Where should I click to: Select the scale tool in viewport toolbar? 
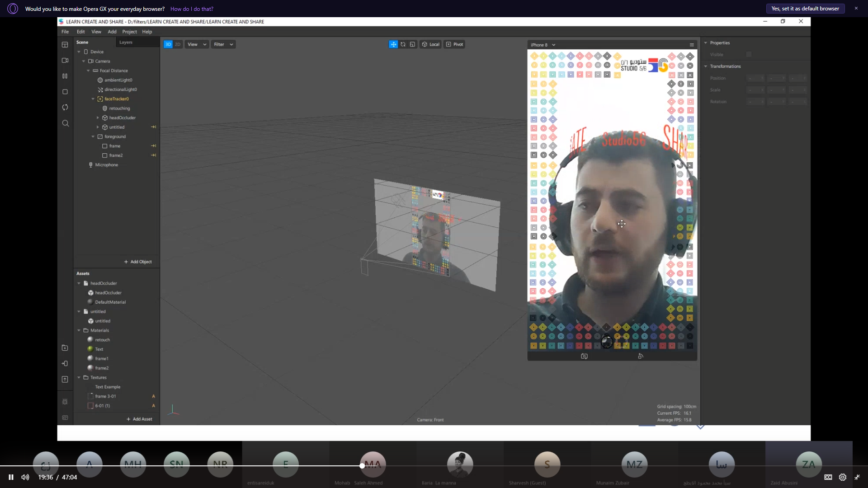412,44
